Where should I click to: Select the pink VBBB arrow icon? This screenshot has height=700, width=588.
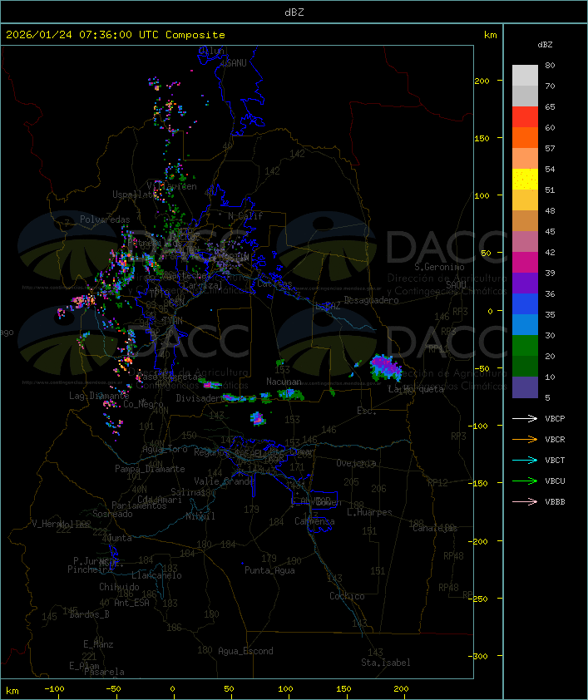[526, 502]
